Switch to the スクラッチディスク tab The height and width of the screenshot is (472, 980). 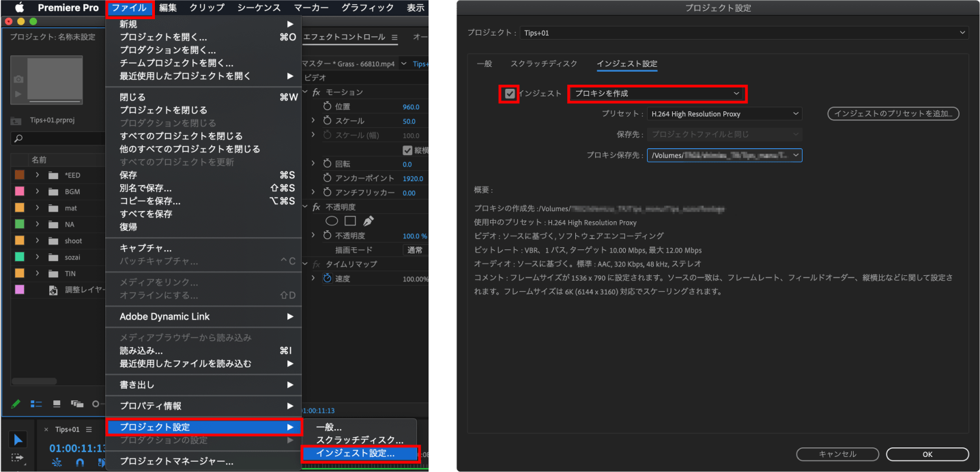(x=544, y=64)
